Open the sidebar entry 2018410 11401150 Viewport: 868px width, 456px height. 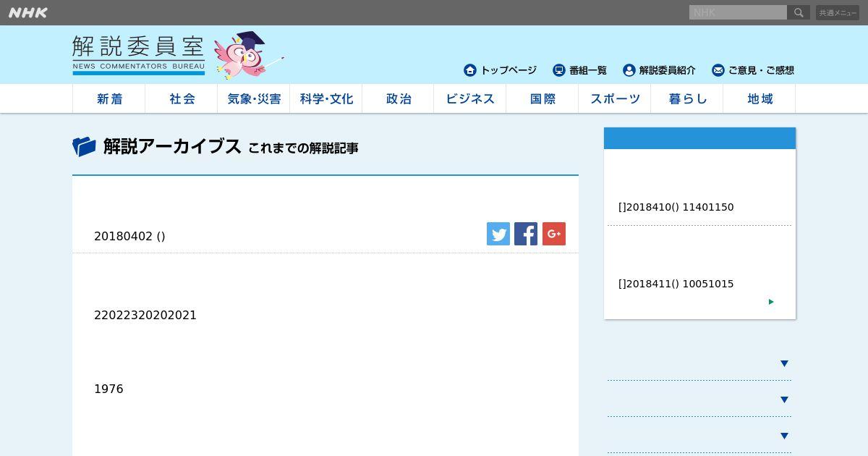[676, 207]
